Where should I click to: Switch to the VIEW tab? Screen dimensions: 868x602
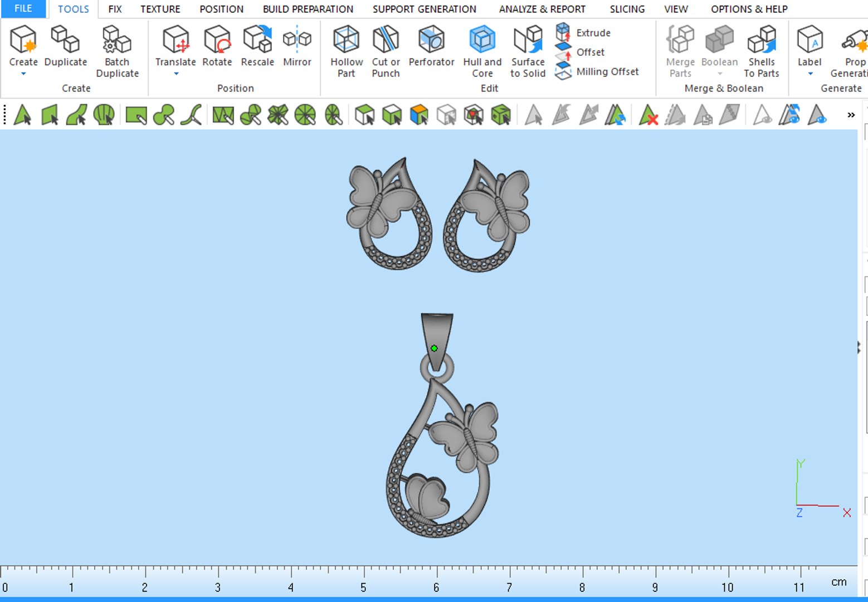(676, 9)
